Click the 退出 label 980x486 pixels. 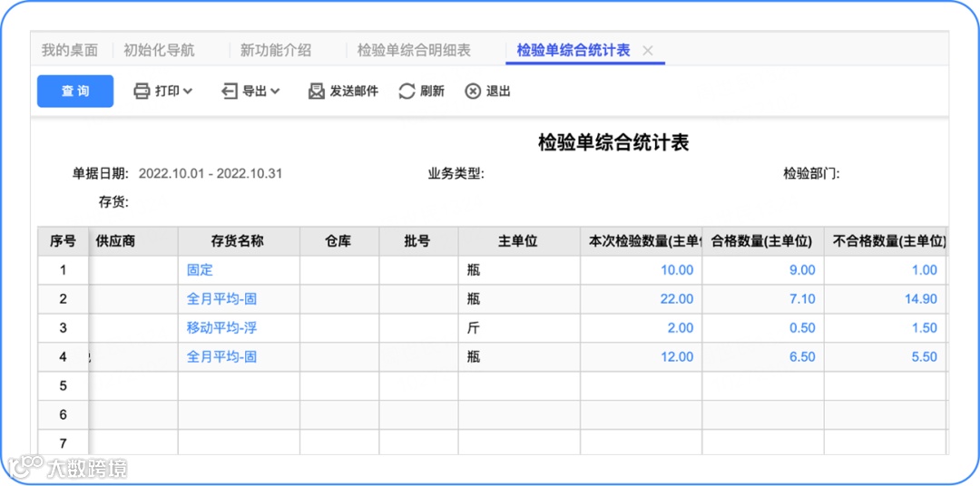[x=498, y=92]
